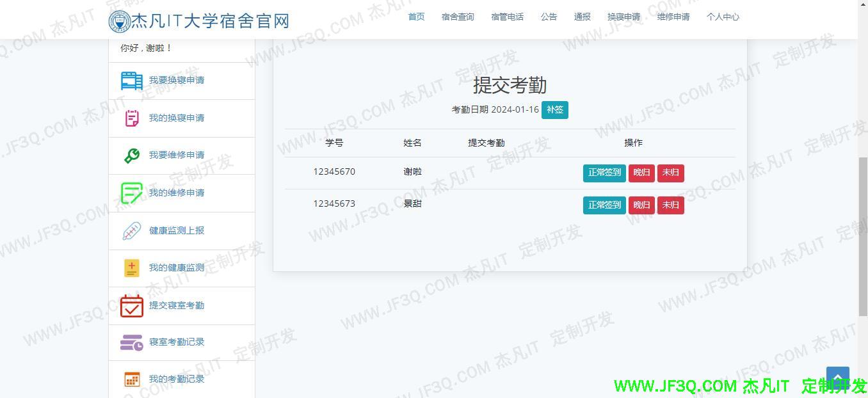Click the vertical page scrollbar thumb
The width and height of the screenshot is (868, 398).
[862, 235]
